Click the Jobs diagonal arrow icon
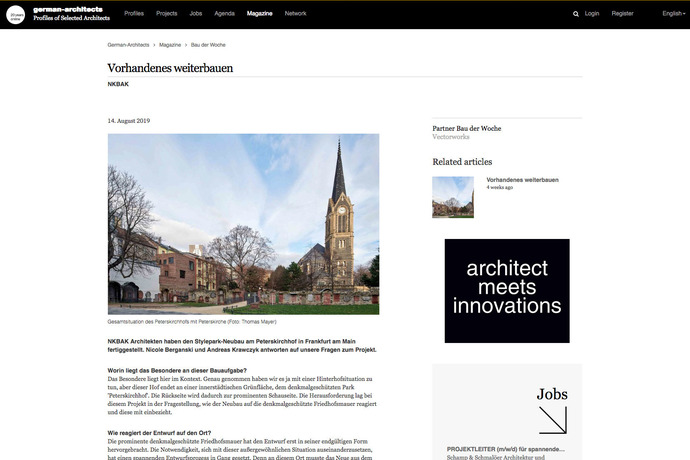The image size is (690, 460). (x=552, y=419)
